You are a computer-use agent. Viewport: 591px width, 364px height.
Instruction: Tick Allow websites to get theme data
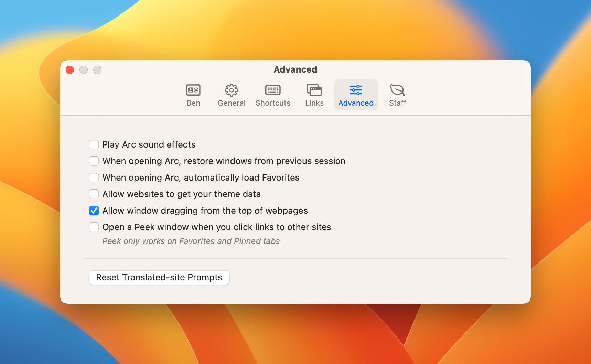[94, 194]
